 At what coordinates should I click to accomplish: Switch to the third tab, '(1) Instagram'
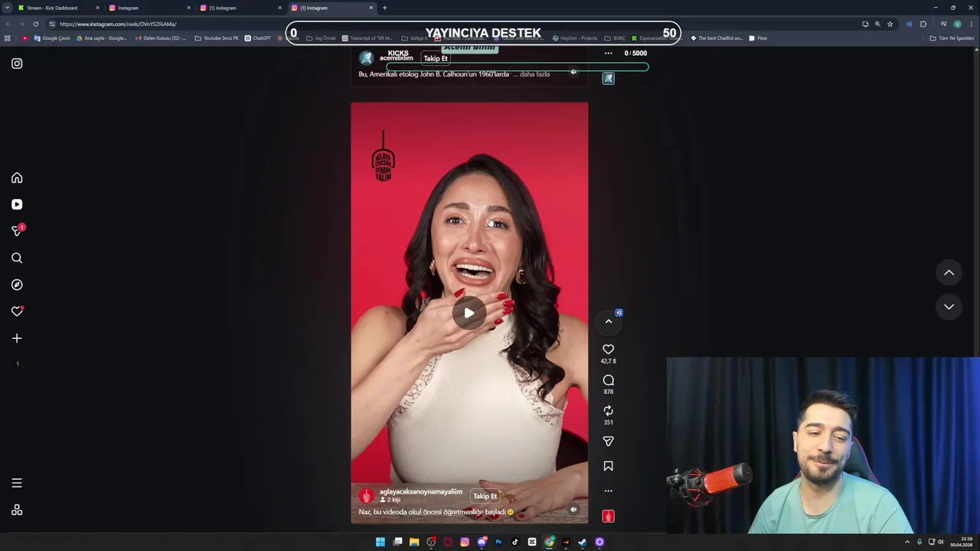(240, 8)
